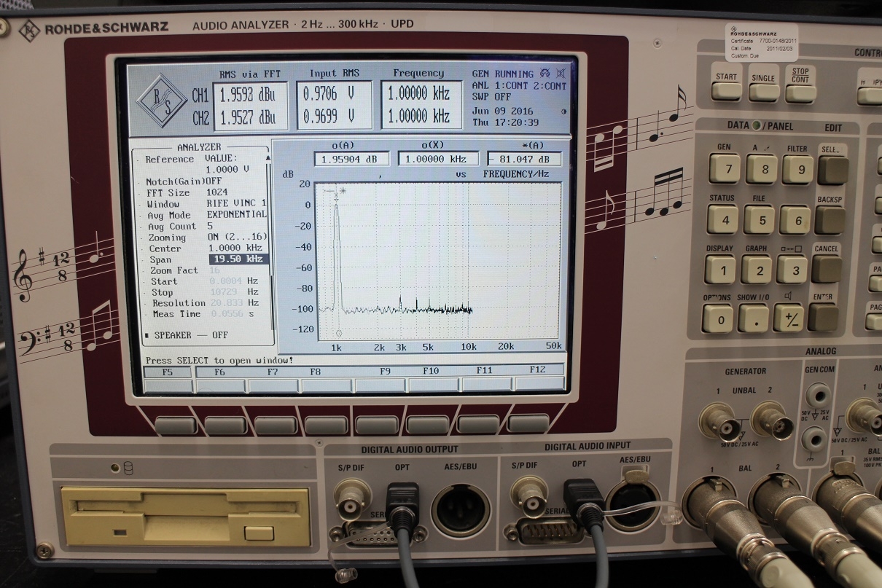The height and width of the screenshot is (588, 882).
Task: Tap the GRAPH key numbered 2
Action: pos(757,270)
